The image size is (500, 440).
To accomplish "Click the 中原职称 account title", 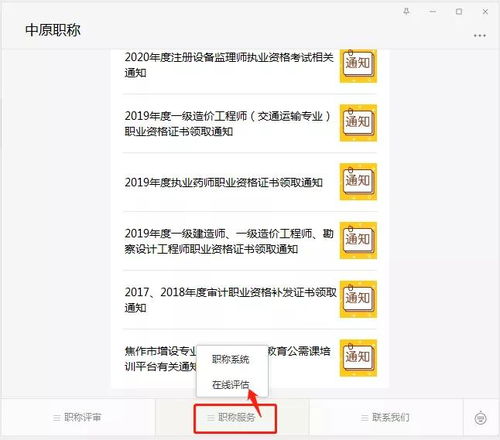I will pos(53,30).
